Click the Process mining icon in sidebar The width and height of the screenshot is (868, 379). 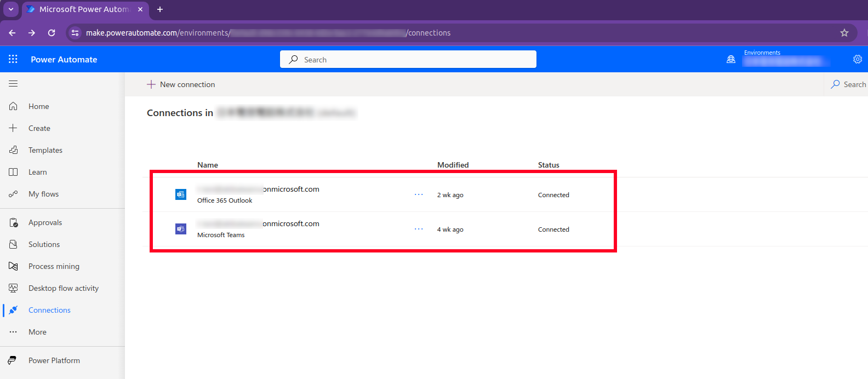(13, 266)
